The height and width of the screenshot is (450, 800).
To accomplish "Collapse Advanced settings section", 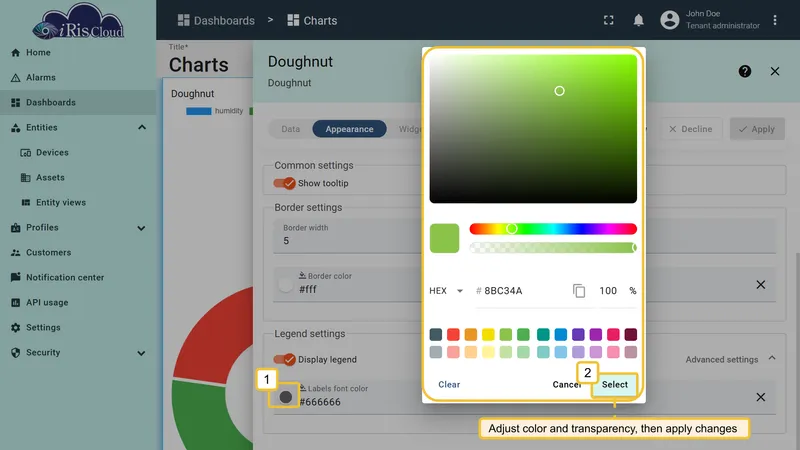I will [730, 359].
